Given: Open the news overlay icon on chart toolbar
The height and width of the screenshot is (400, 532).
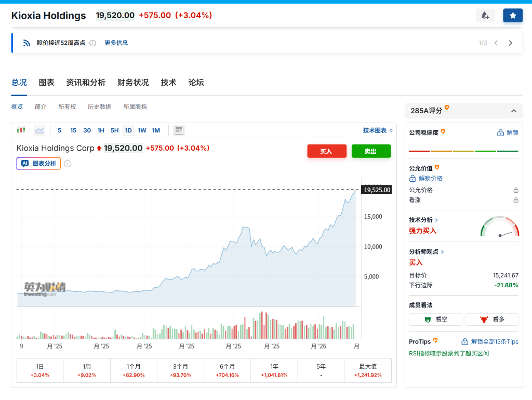Looking at the screenshot, I should 179,130.
